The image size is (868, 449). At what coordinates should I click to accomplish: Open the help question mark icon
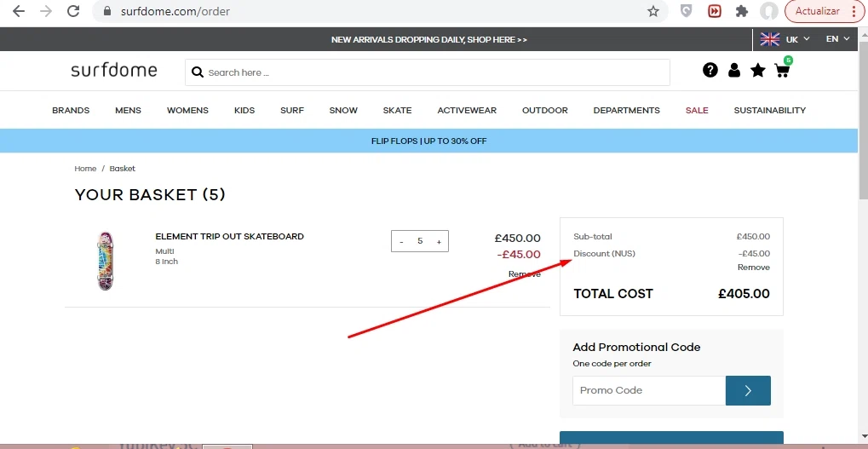[710, 70]
